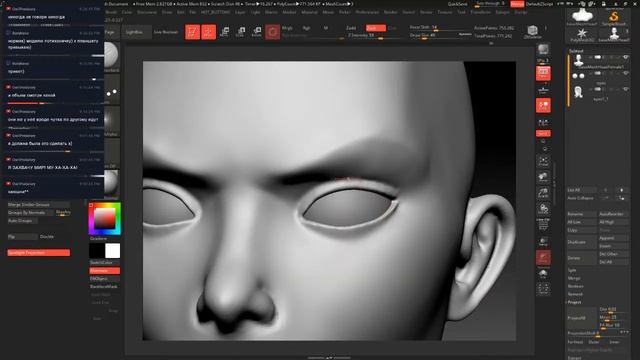Toggle Persp perspective mode
Image resolution: width=640 pixels, height=360 pixels.
click(543, 73)
